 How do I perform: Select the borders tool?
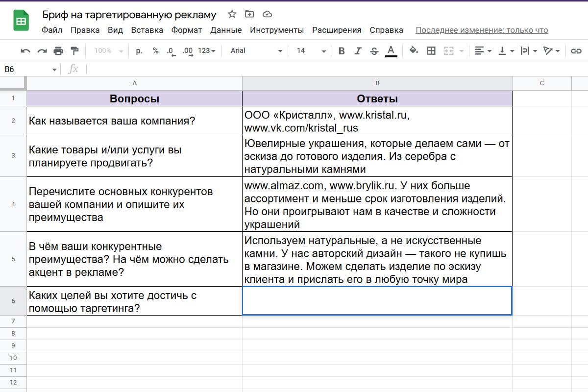point(432,50)
